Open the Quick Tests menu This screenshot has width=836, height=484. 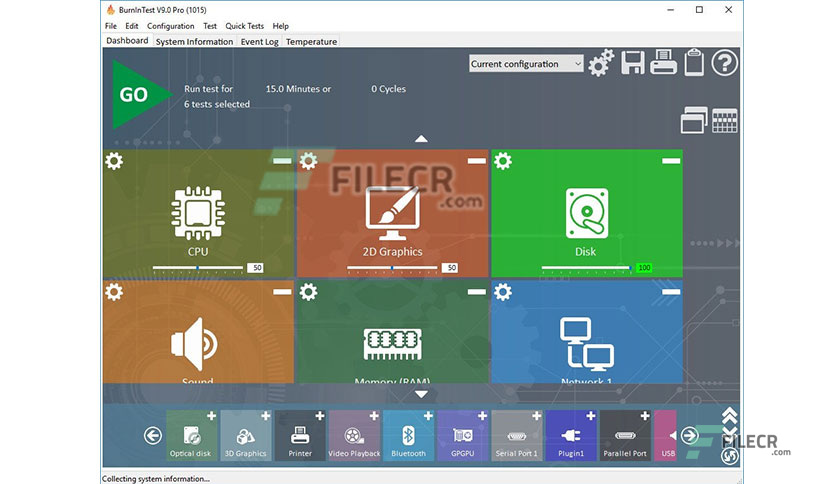coord(244,26)
